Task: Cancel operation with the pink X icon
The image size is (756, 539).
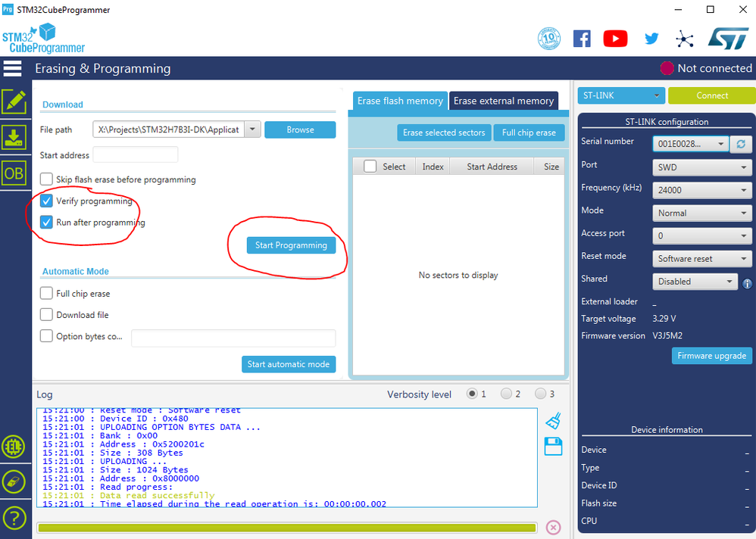Action: [x=553, y=528]
